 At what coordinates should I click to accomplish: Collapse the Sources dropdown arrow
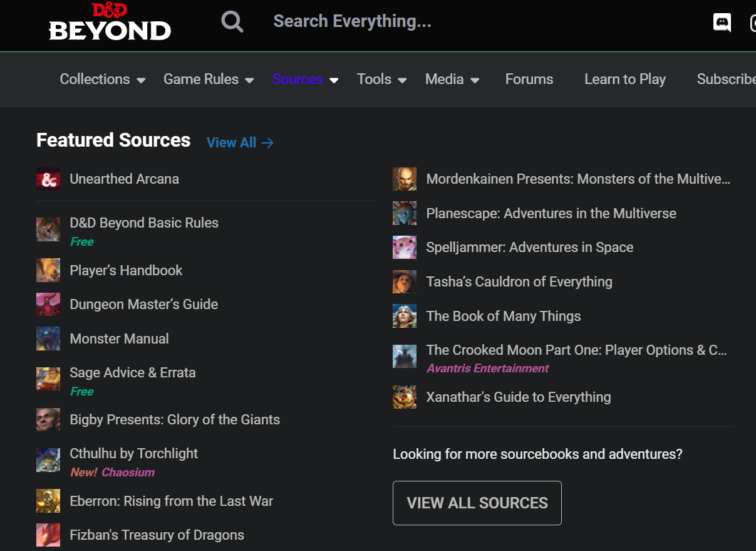tap(334, 80)
